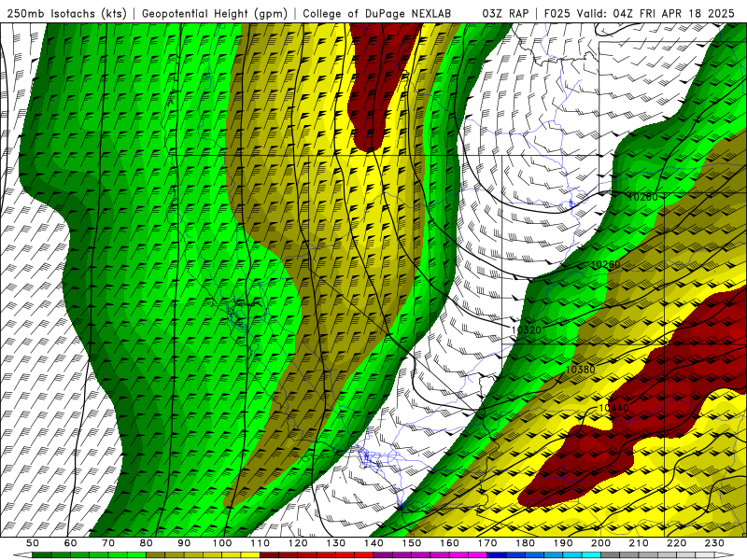747x560 pixels.
Task: Click the 110 value on the color scale
Action: pyautogui.click(x=260, y=543)
